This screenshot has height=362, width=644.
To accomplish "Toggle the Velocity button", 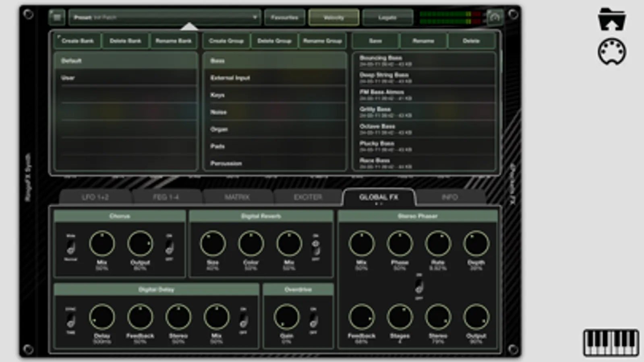I will click(x=333, y=17).
